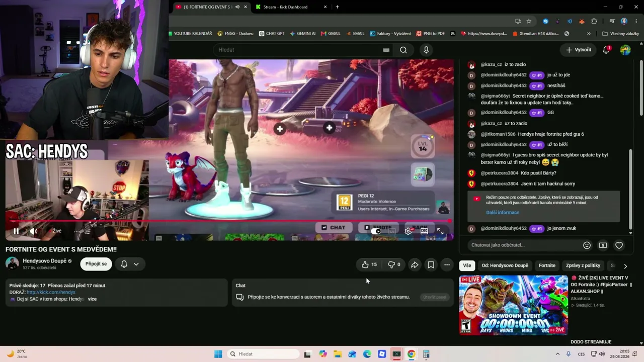Viewport: 644px width, 362px height.
Task: Open the Chrome extensions puzzle menu
Action: click(x=594, y=21)
